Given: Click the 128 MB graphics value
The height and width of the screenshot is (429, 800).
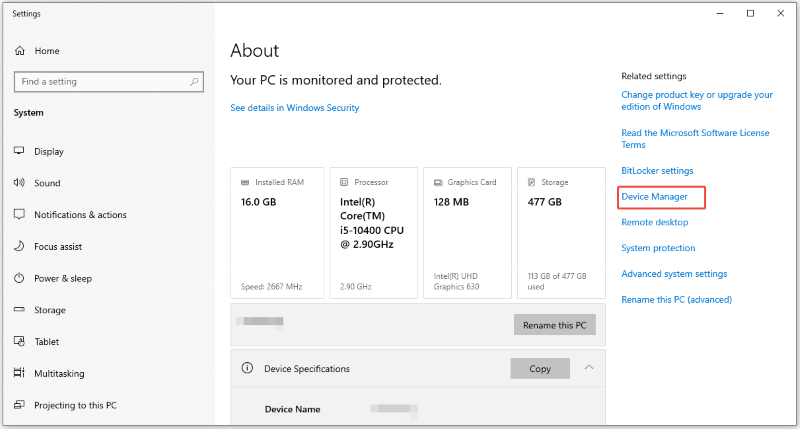Looking at the screenshot, I should click(x=451, y=202).
